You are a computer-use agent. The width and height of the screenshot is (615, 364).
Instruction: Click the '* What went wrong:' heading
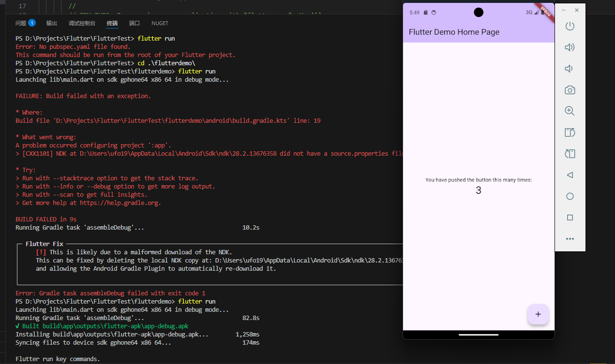click(46, 137)
